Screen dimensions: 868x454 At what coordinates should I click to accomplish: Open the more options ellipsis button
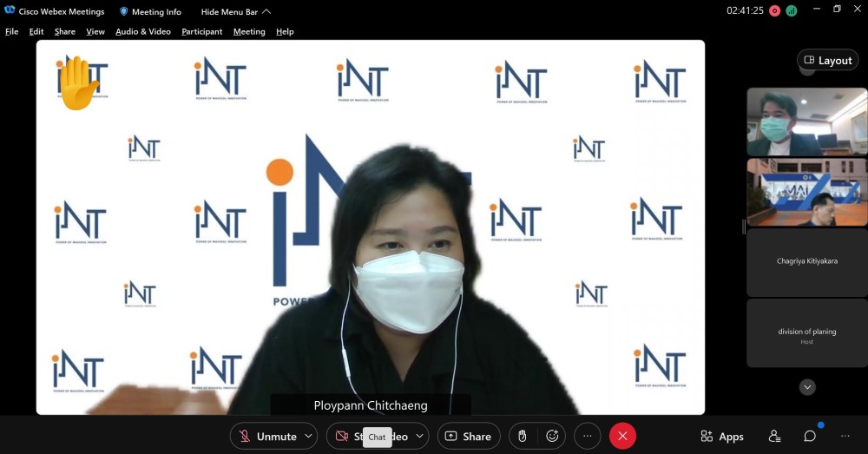click(x=588, y=437)
